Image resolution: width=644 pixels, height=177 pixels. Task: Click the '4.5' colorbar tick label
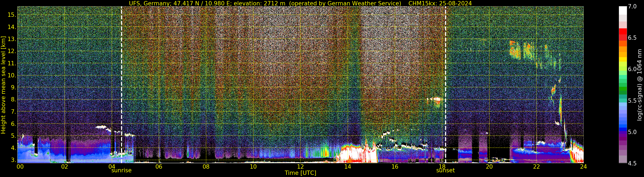632,163
